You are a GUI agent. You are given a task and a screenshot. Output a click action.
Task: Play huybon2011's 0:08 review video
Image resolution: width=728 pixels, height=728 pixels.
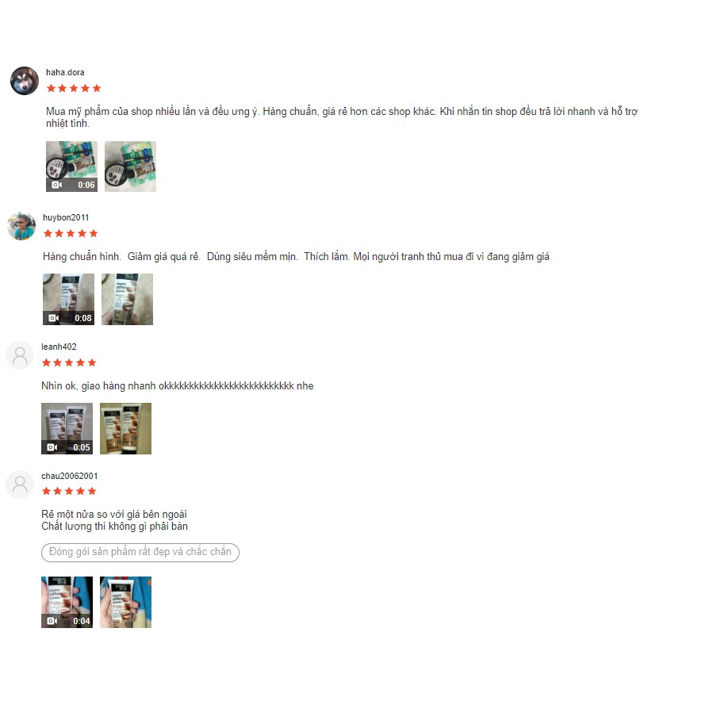[x=69, y=300]
